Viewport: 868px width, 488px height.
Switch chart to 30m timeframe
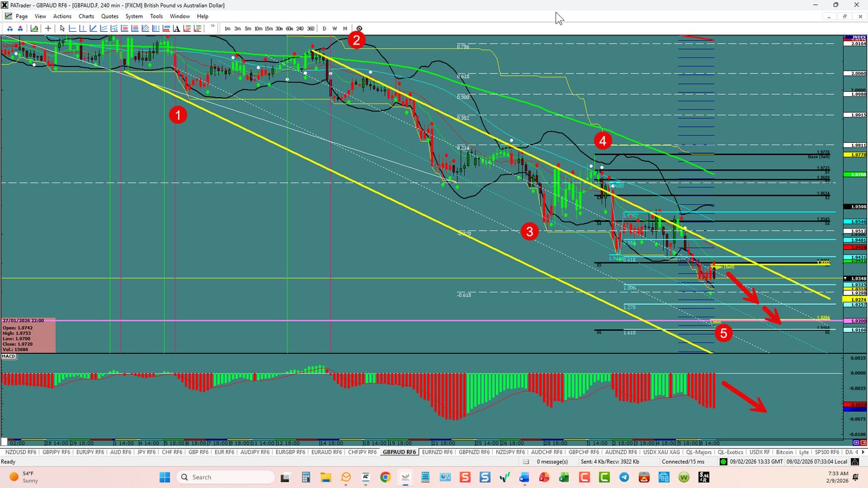click(x=279, y=28)
